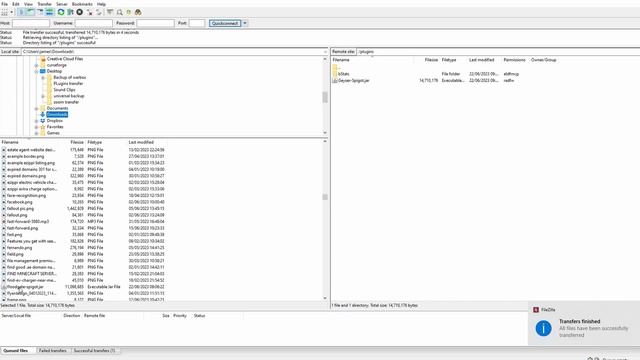The width and height of the screenshot is (640, 360).
Task: Select the Geyser-Spigot.jar remote file icon
Action: (335, 81)
